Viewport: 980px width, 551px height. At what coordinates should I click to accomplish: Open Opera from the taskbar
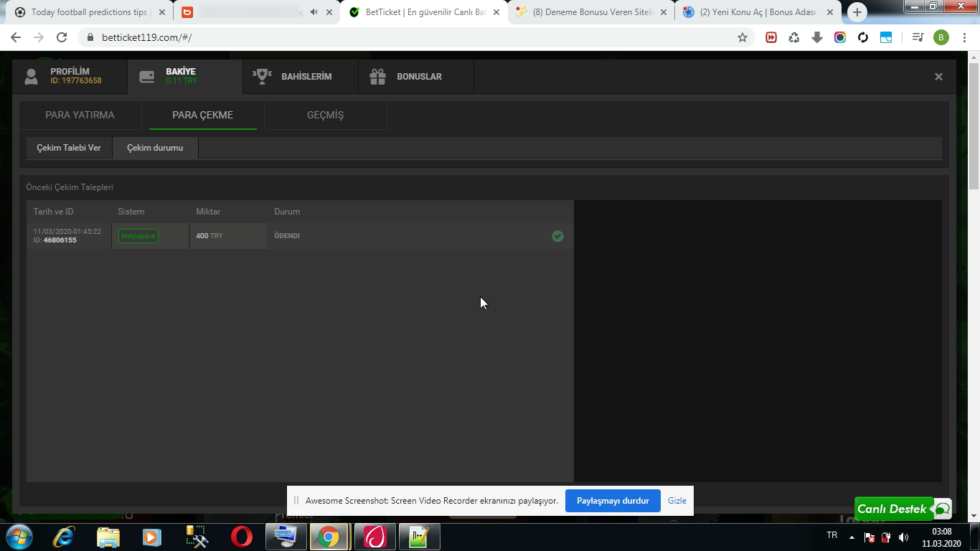click(242, 537)
